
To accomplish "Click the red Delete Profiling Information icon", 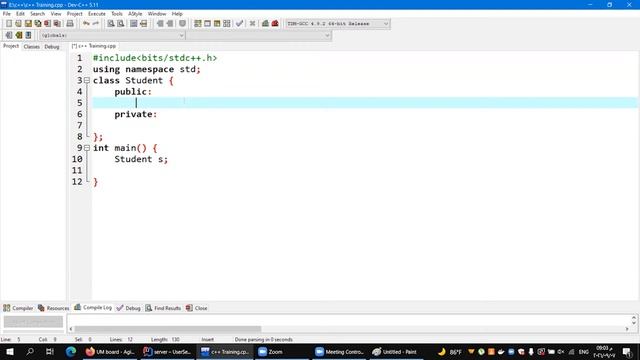I will [x=275, y=24].
